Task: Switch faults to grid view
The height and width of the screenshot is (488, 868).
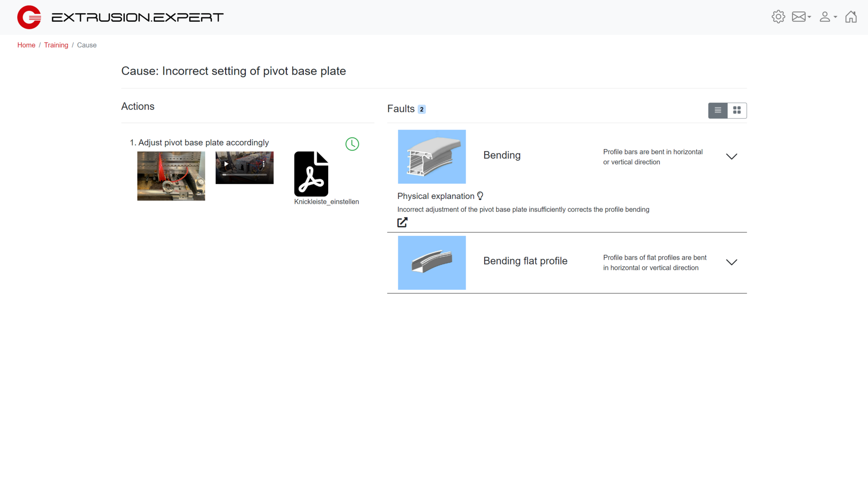Action: (x=737, y=110)
